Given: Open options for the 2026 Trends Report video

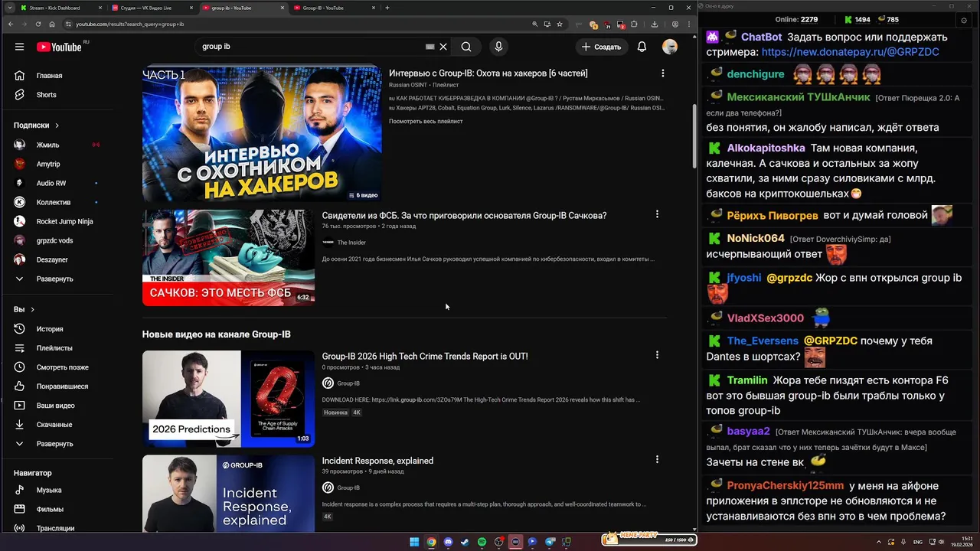Looking at the screenshot, I should [x=656, y=355].
